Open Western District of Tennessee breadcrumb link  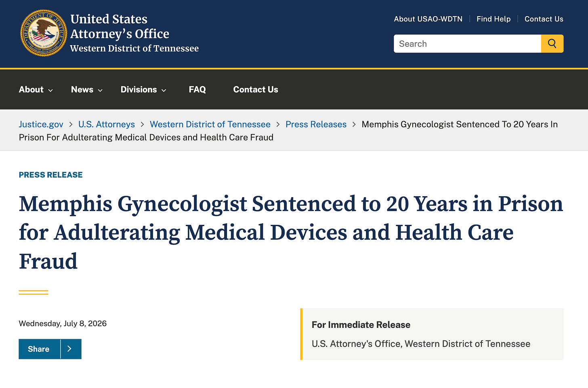pyautogui.click(x=210, y=124)
